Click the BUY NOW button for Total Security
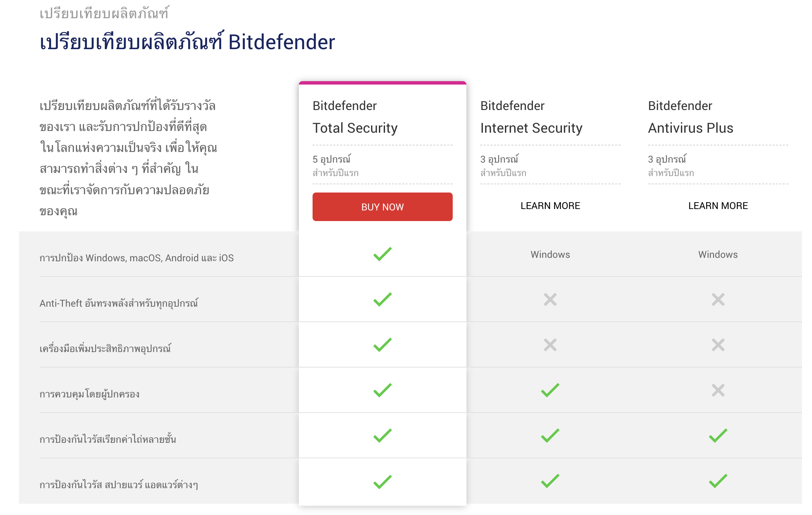The height and width of the screenshot is (515, 812). pyautogui.click(x=382, y=207)
